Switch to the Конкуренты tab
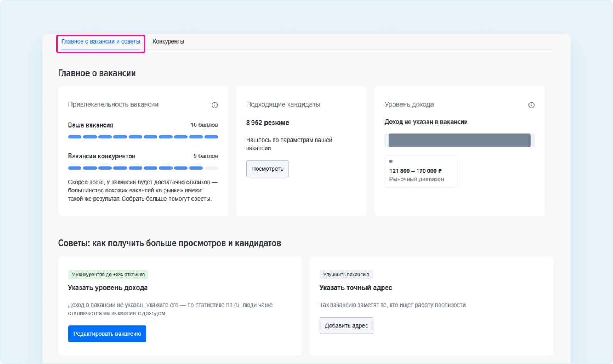 pos(168,42)
